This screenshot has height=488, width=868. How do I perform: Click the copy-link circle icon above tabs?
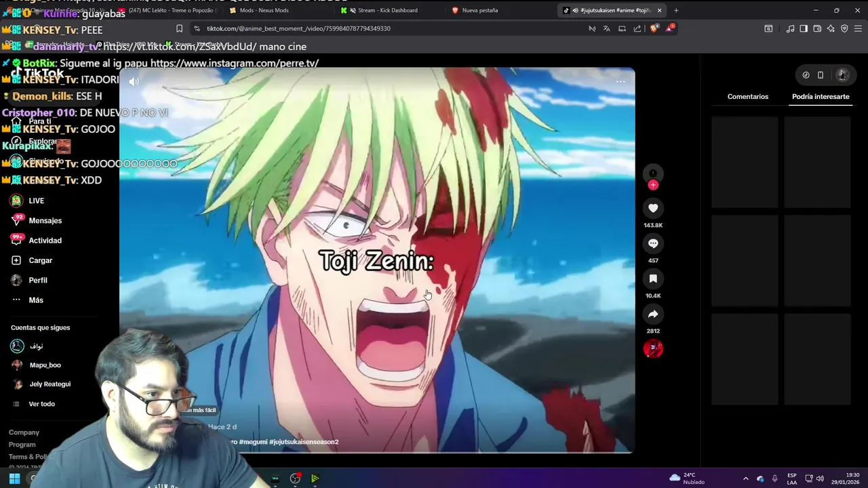tap(806, 75)
